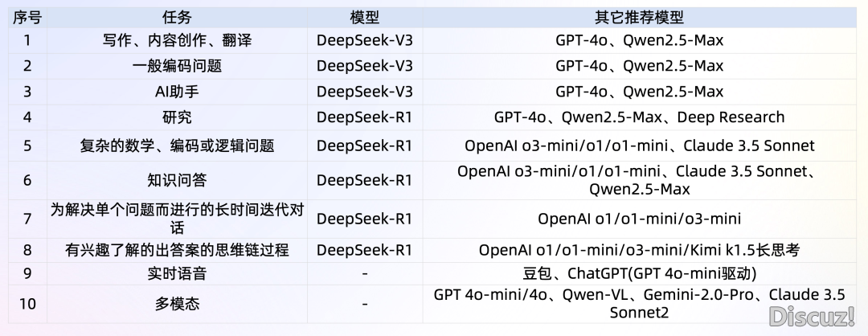Click recommended models cell in 复杂的数学 row
Image resolution: width=868 pixels, height=336 pixels.
640,145
